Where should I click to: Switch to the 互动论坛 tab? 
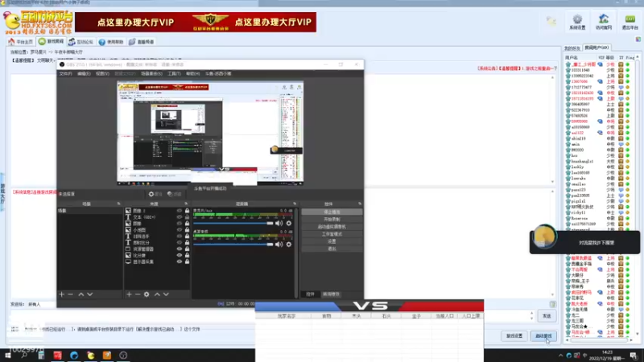(x=81, y=42)
